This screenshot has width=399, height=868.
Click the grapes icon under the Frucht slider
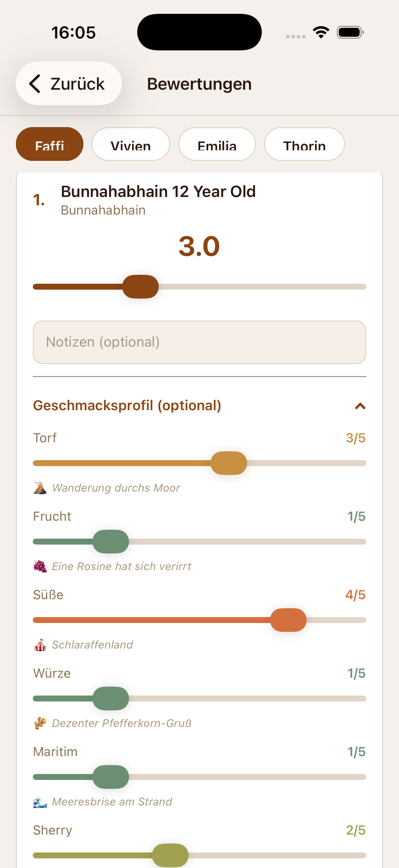tap(40, 566)
